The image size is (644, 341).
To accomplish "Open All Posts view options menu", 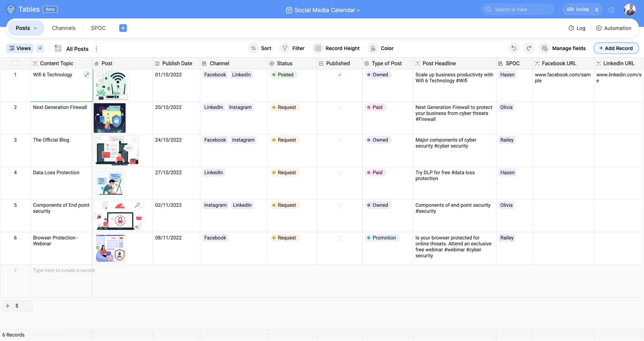I will pyautogui.click(x=96, y=49).
